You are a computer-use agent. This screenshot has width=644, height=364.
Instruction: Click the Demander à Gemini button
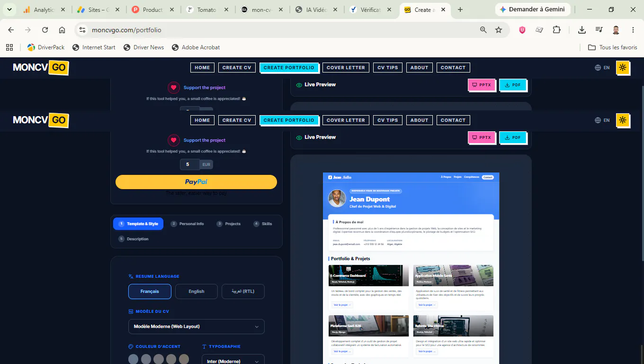point(533,9)
